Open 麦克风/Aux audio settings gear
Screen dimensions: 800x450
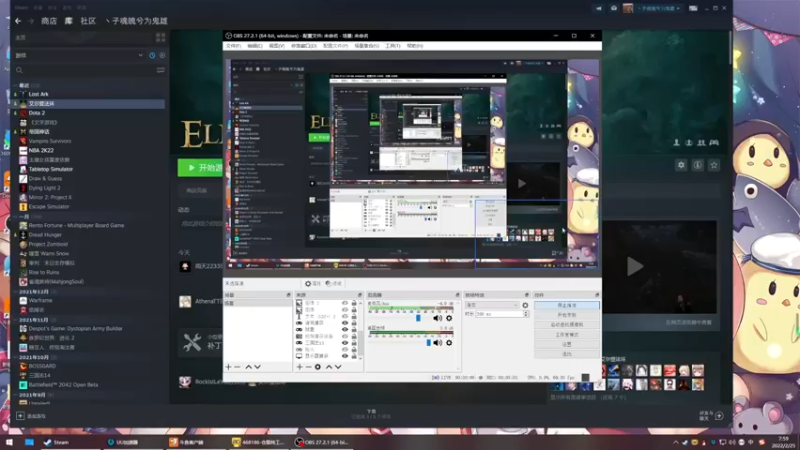click(x=449, y=318)
